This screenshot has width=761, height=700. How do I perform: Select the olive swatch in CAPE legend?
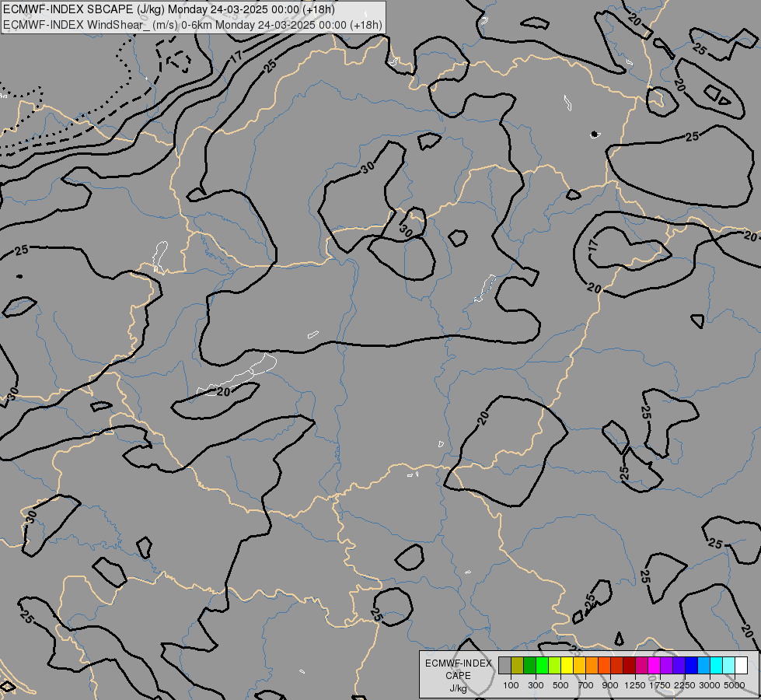click(518, 665)
